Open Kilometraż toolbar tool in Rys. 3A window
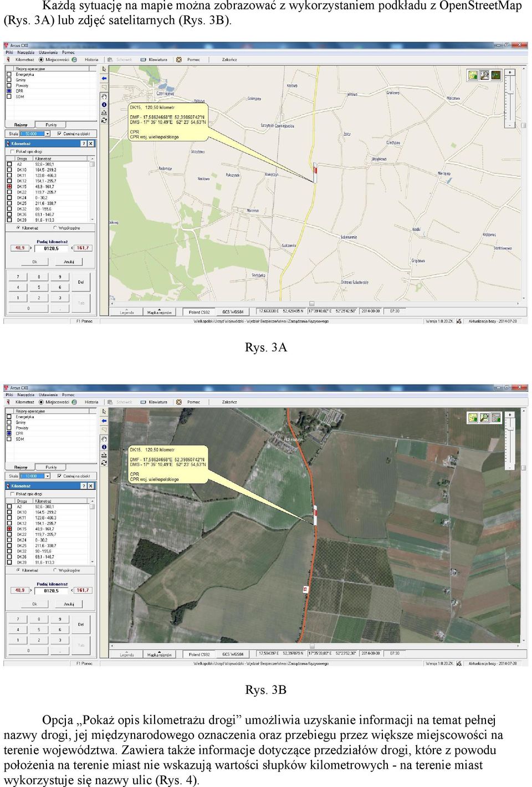Screen dimensions: 532x787 [x=21, y=59]
